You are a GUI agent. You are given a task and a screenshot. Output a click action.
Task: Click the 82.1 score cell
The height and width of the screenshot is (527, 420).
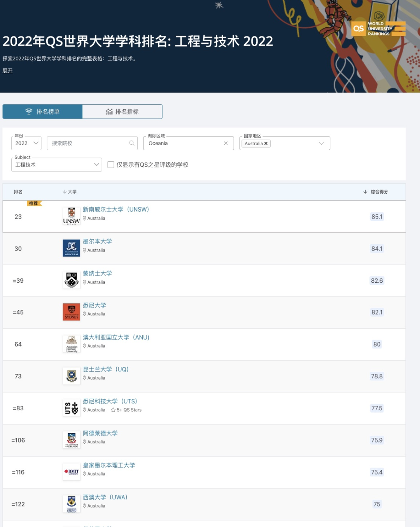(377, 312)
